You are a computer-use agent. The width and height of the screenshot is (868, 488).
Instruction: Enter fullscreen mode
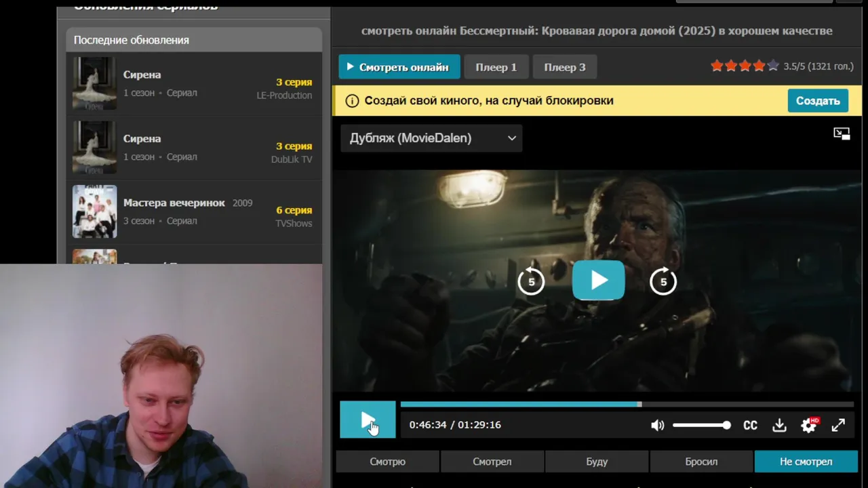(838, 425)
